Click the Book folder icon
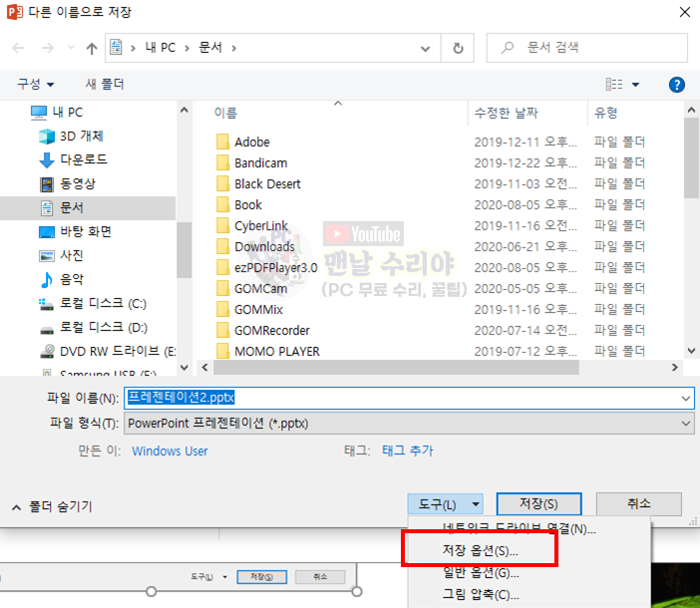The image size is (700, 608). 222,204
